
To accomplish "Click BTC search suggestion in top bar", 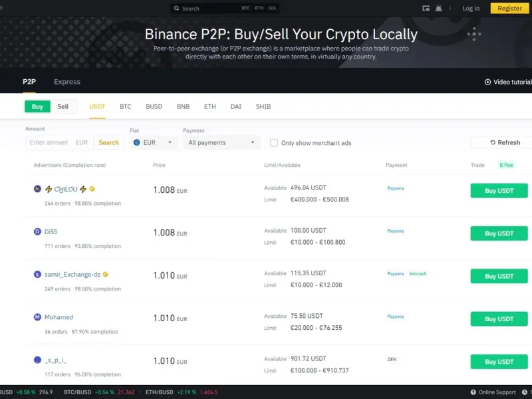I will pyautogui.click(x=246, y=8).
